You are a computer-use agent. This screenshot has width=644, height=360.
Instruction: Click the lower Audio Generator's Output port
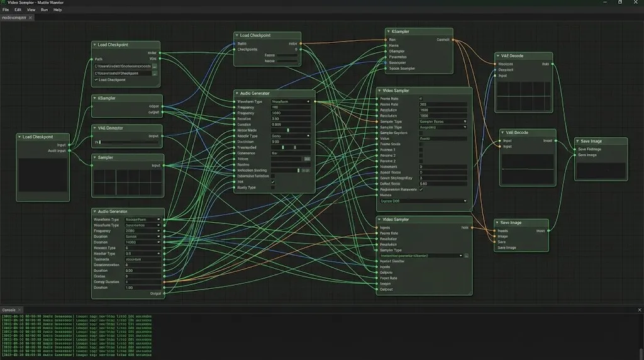pyautogui.click(x=164, y=293)
